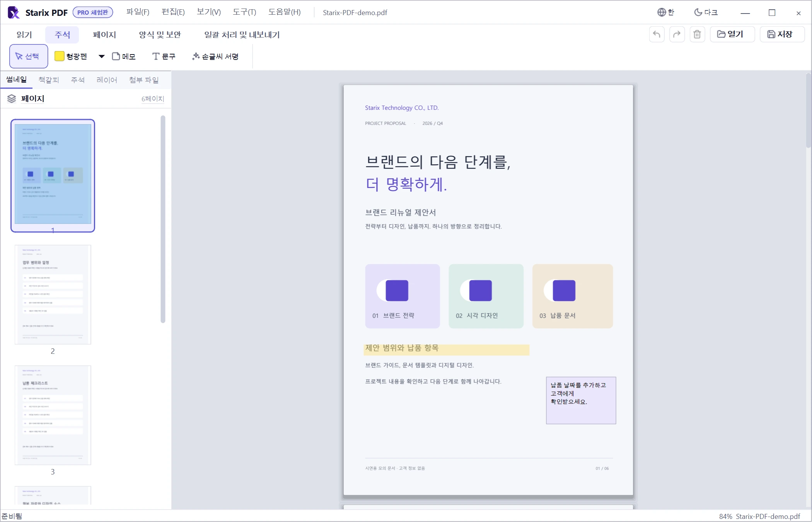Switch language with the globe 한 button
Image resolution: width=812 pixels, height=522 pixels.
pos(666,12)
